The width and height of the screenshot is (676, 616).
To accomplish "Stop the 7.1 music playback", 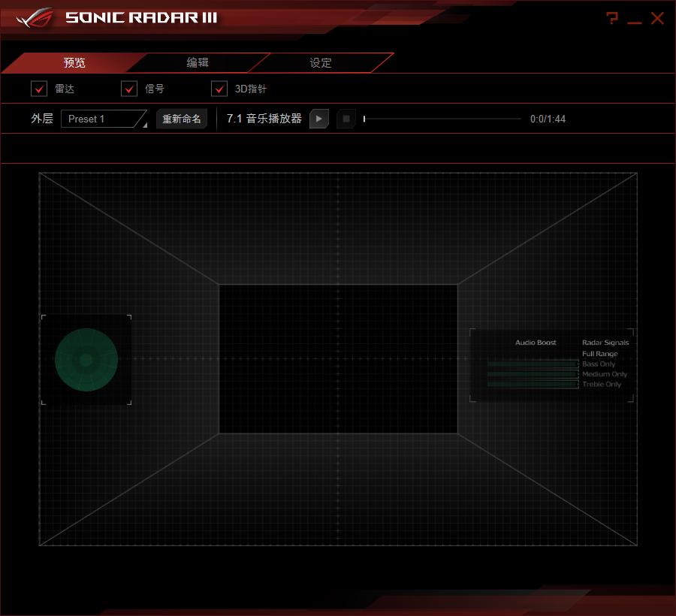I will [346, 119].
